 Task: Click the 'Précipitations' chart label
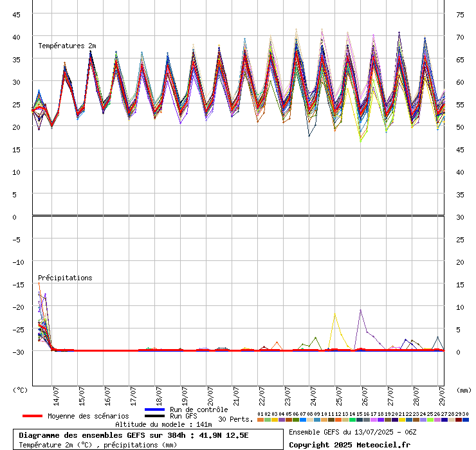pos(65,278)
